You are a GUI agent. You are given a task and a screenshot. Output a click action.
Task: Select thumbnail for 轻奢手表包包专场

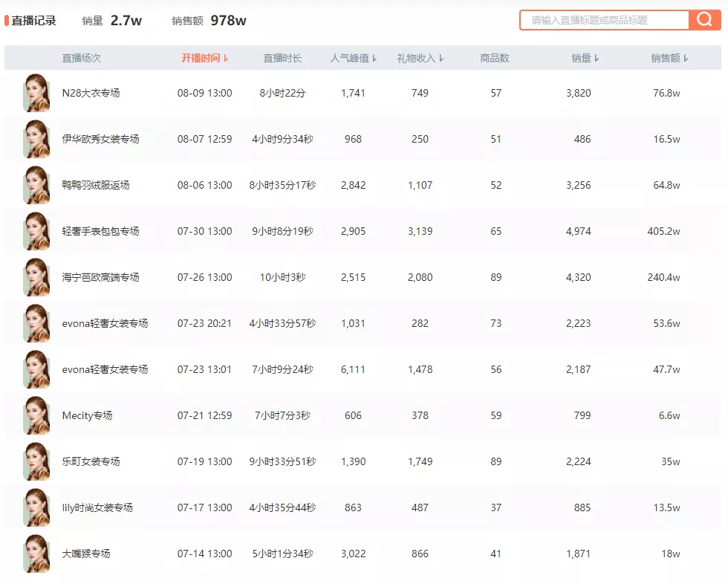pos(36,231)
